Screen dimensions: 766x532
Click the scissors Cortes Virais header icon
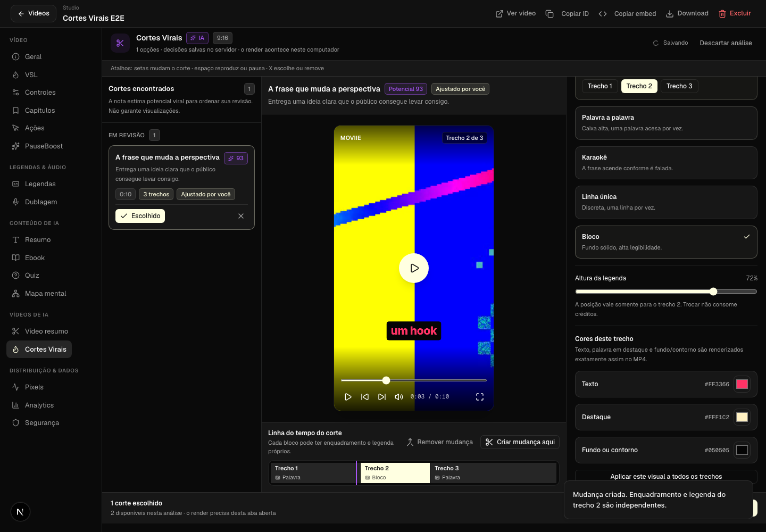(x=120, y=43)
